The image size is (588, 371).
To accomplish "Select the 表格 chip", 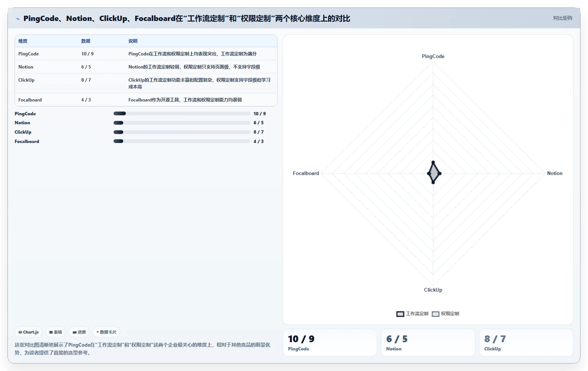I will (x=55, y=332).
